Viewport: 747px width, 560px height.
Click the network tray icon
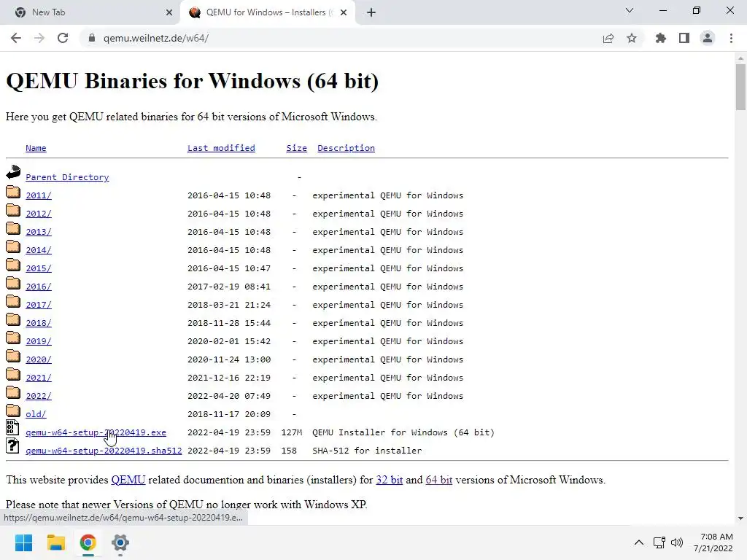(659, 542)
